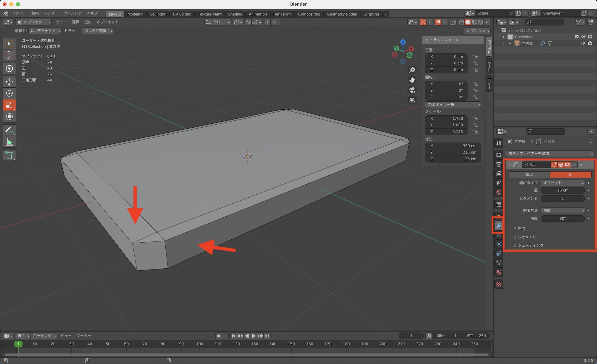
Task: Open the Render properties tab icon
Action: (x=499, y=155)
